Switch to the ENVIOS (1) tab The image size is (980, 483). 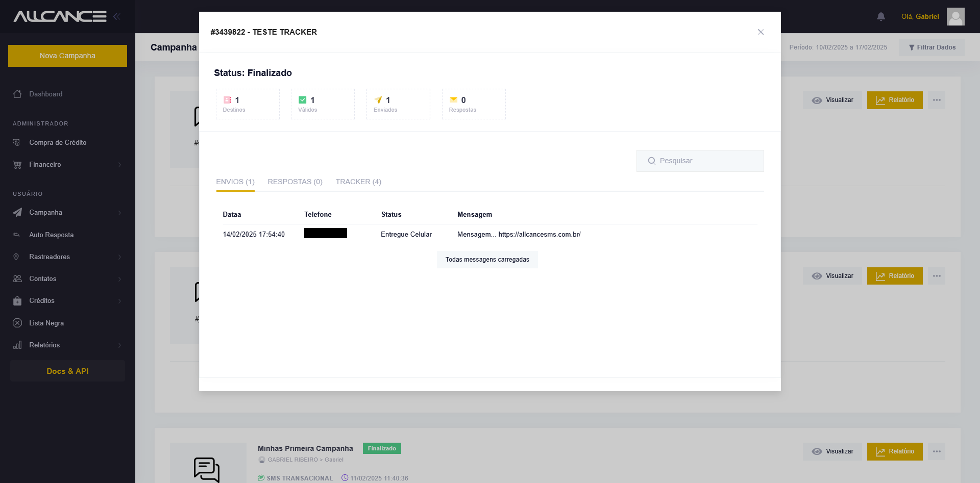point(235,182)
